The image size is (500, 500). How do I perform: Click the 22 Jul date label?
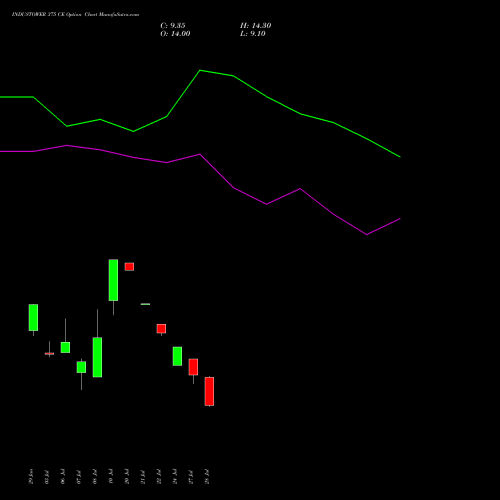(159, 476)
